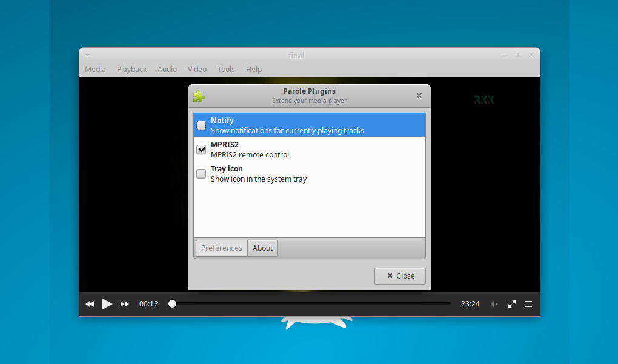Open the Tools menu
The width and height of the screenshot is (618, 364).
[x=225, y=69]
